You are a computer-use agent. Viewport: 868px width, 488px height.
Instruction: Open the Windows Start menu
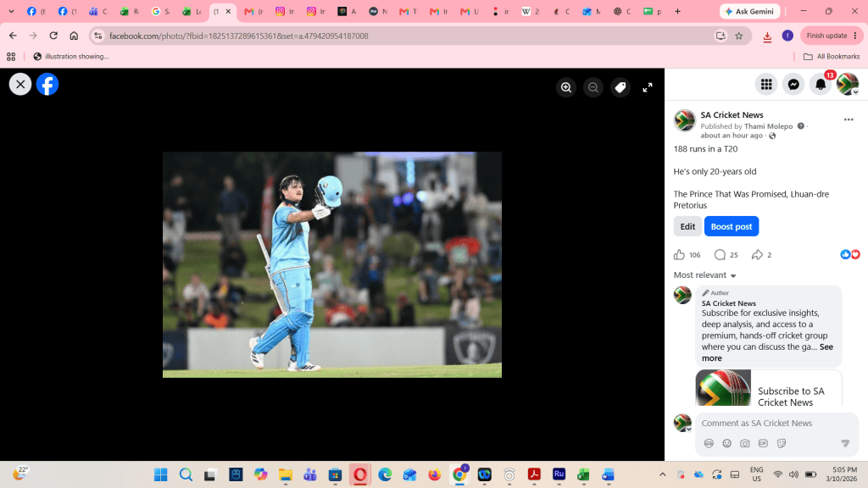(161, 474)
